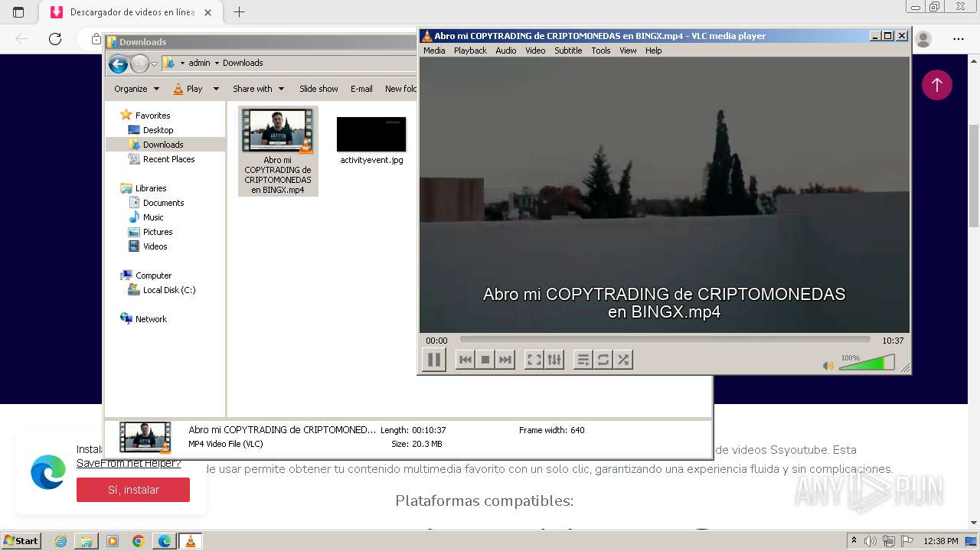
Task: Seek in the VLC timeline bar
Action: [x=665, y=340]
